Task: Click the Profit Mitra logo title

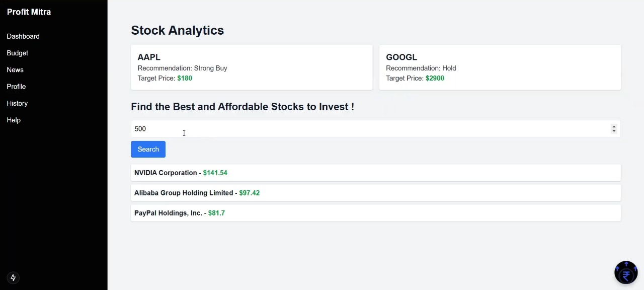Action: pyautogui.click(x=29, y=12)
